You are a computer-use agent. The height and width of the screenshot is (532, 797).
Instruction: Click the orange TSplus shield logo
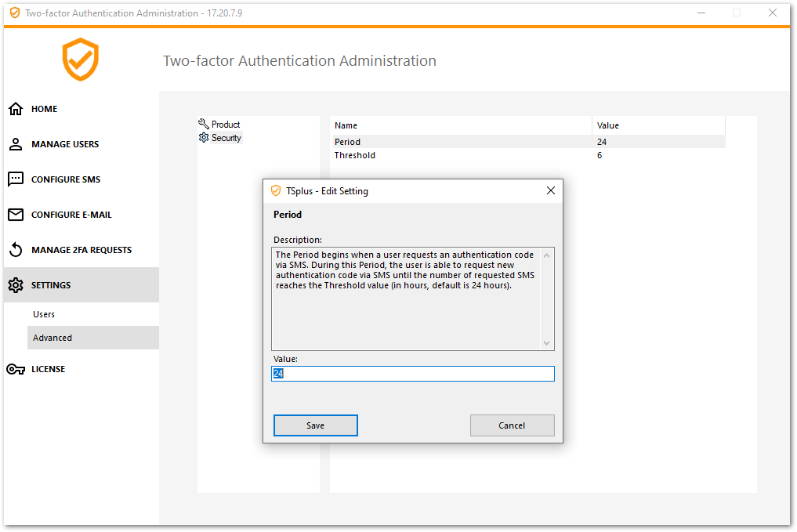pyautogui.click(x=79, y=60)
